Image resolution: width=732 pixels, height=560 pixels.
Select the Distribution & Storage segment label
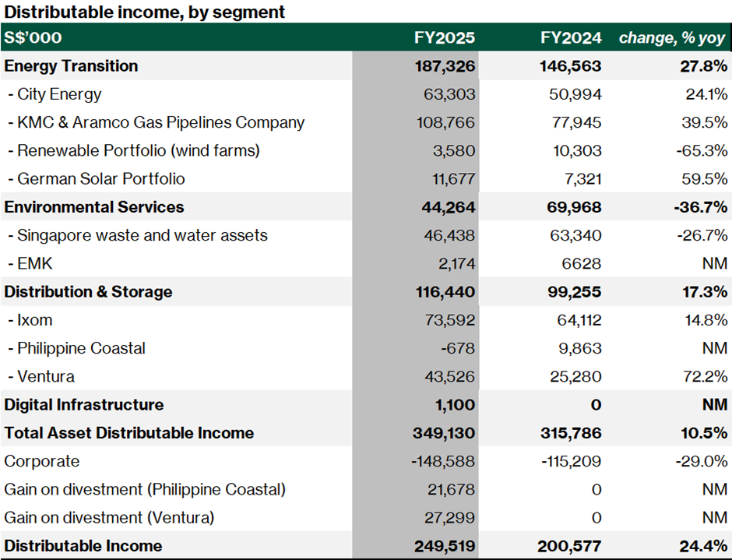point(88,292)
